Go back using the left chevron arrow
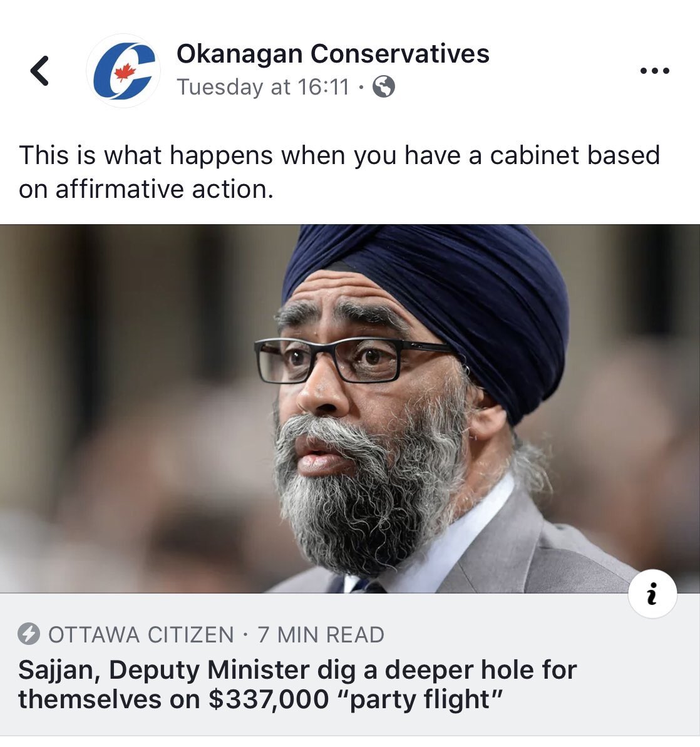This screenshot has width=700, height=747. [x=39, y=71]
